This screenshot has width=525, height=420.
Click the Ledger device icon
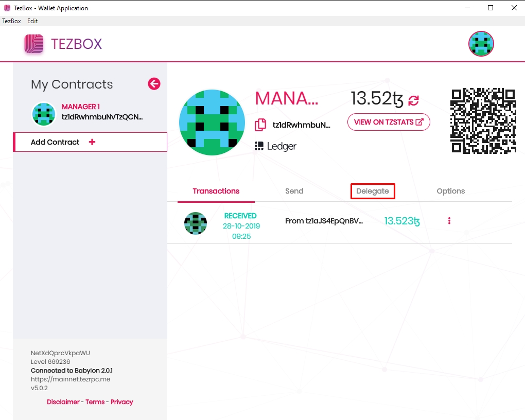click(259, 146)
